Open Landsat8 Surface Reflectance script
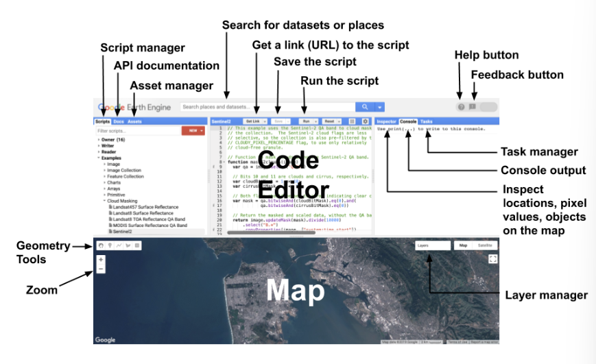The image size is (596, 364). tap(143, 213)
